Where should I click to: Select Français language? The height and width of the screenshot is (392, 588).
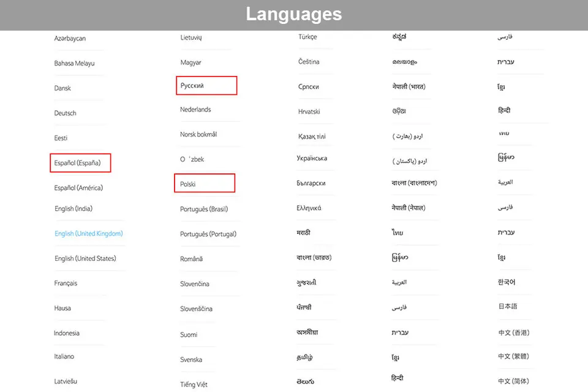tap(66, 283)
